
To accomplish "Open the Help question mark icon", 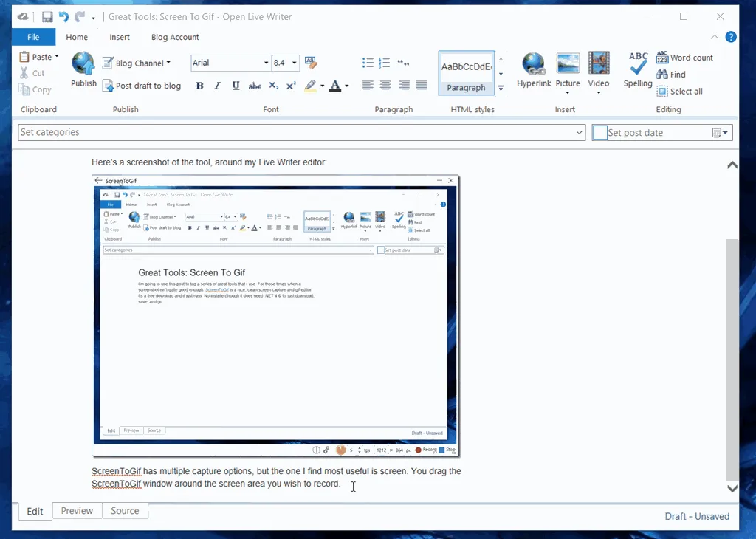I will tap(730, 37).
